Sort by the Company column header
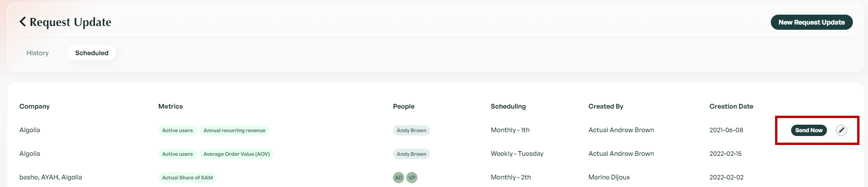Image resolution: width=868 pixels, height=187 pixels. click(x=34, y=106)
